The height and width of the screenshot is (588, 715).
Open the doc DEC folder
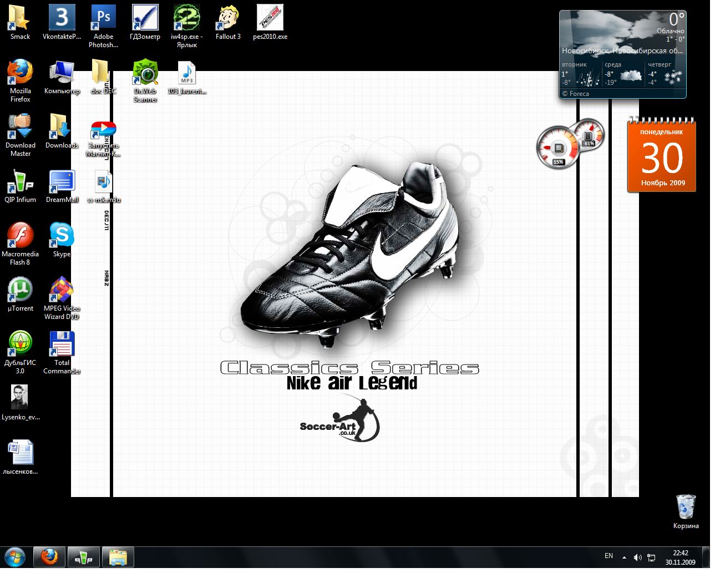(x=103, y=77)
